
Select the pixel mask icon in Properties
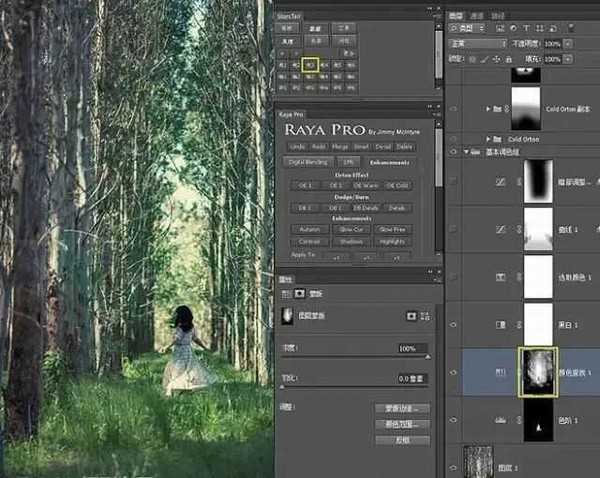click(x=409, y=315)
